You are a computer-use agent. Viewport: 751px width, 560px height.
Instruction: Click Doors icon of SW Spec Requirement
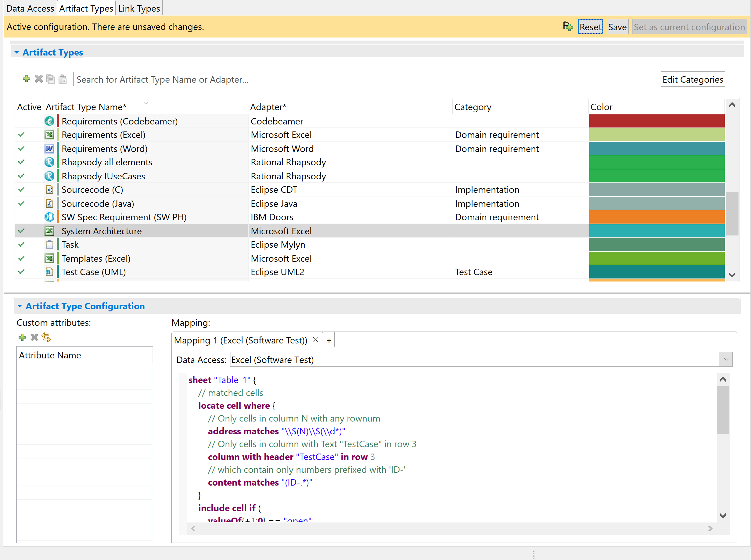[49, 217]
